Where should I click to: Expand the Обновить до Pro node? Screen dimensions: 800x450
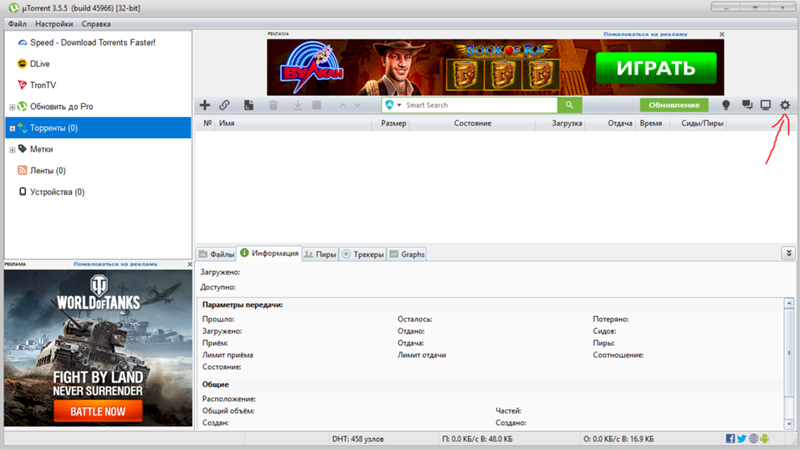pyautogui.click(x=12, y=107)
